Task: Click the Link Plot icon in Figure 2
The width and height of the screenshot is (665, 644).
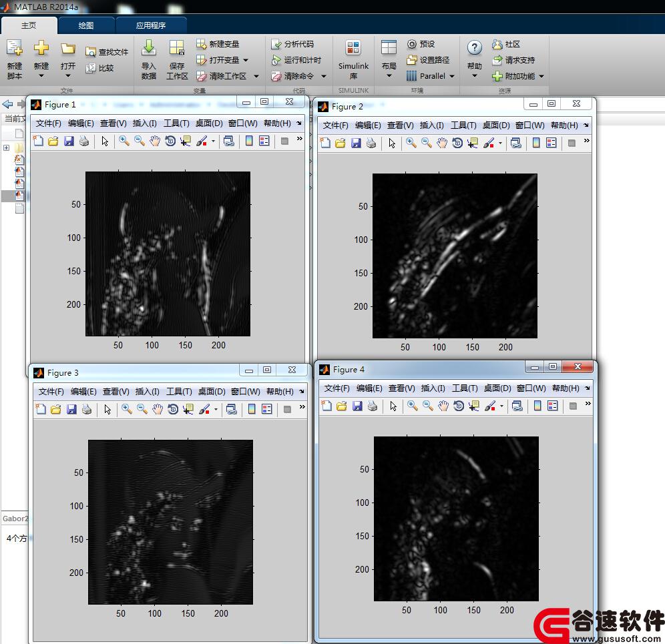Action: 515,143
